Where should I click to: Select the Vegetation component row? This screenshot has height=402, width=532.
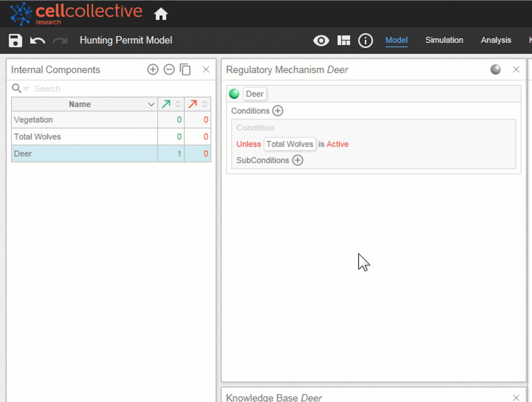coord(111,120)
